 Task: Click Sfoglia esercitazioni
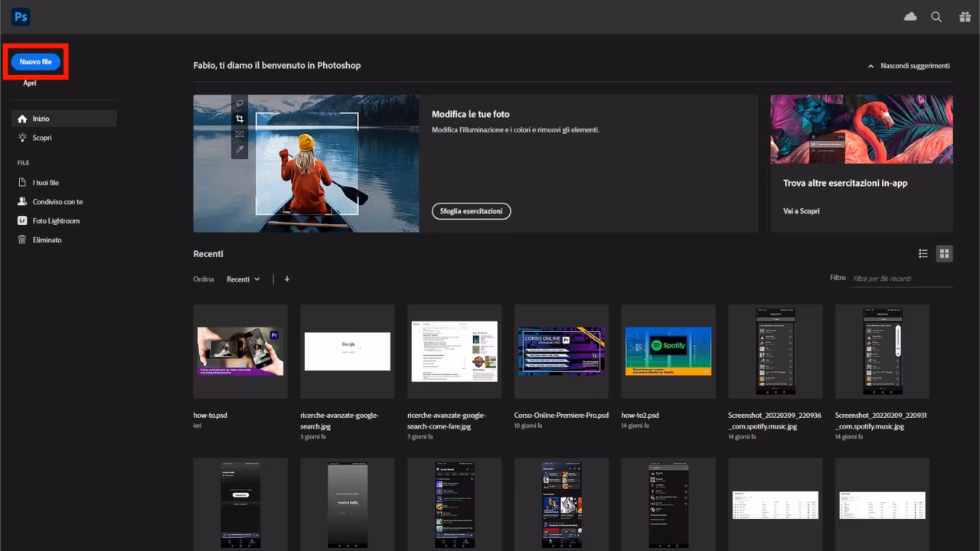coord(471,211)
